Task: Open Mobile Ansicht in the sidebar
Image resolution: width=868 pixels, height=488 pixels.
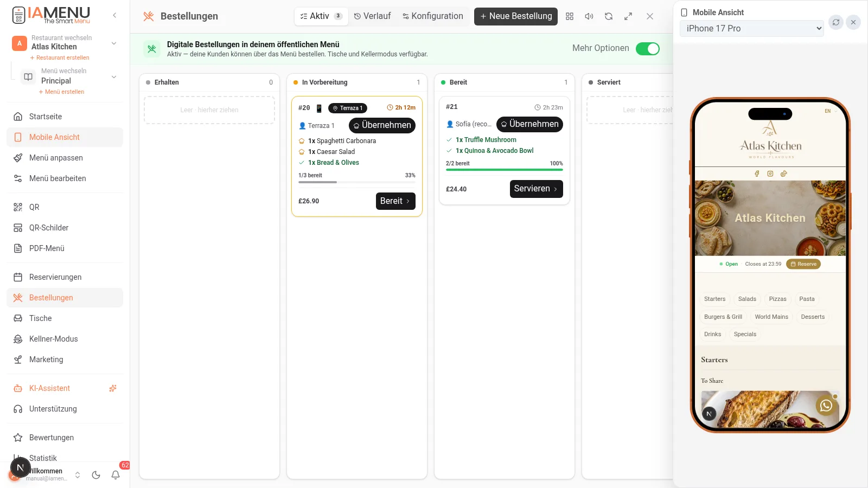Action: 65,137
